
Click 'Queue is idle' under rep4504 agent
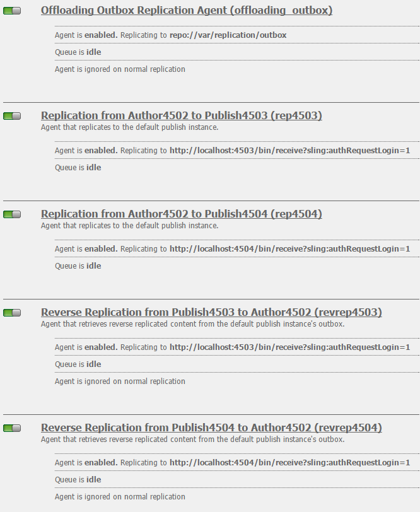(x=78, y=266)
